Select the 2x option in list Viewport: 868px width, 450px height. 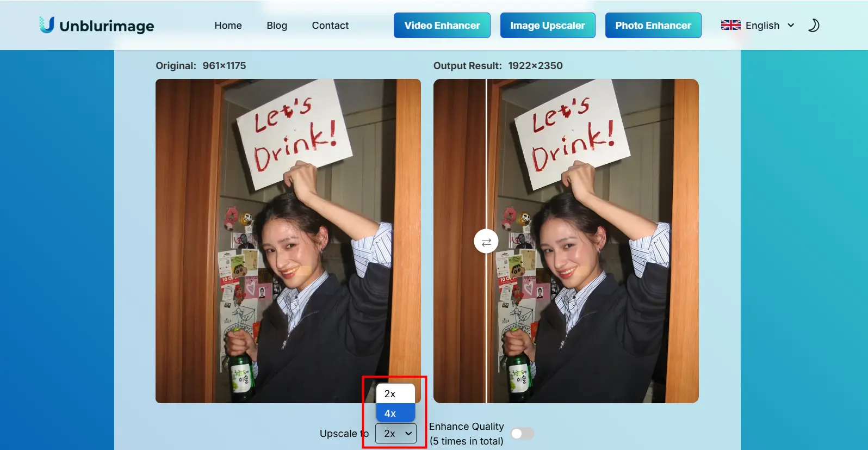tap(395, 394)
